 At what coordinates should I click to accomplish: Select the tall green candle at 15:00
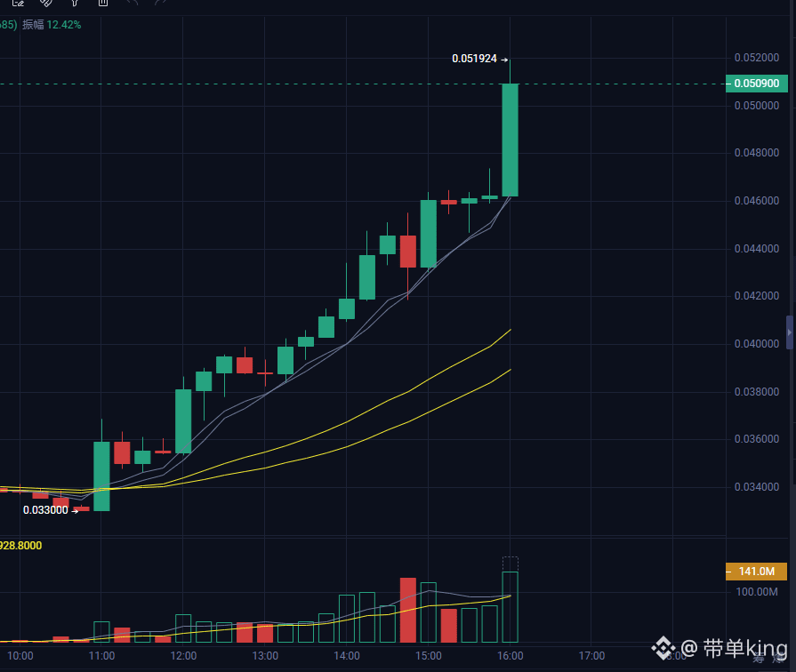click(429, 234)
